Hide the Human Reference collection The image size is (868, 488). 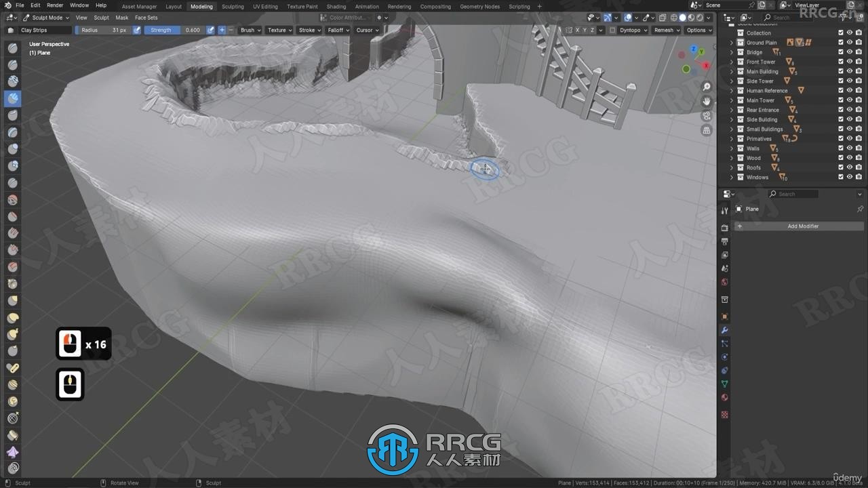pos(850,90)
